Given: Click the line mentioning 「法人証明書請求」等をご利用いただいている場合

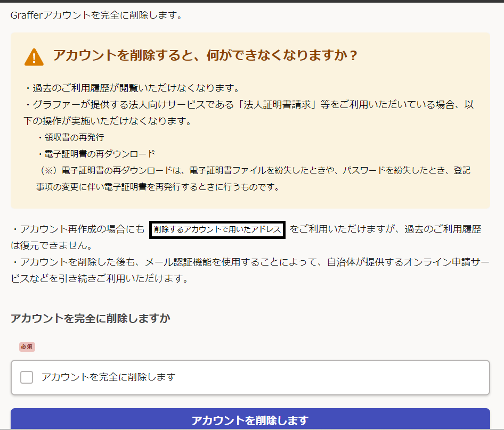Looking at the screenshot, I should [249, 113].
